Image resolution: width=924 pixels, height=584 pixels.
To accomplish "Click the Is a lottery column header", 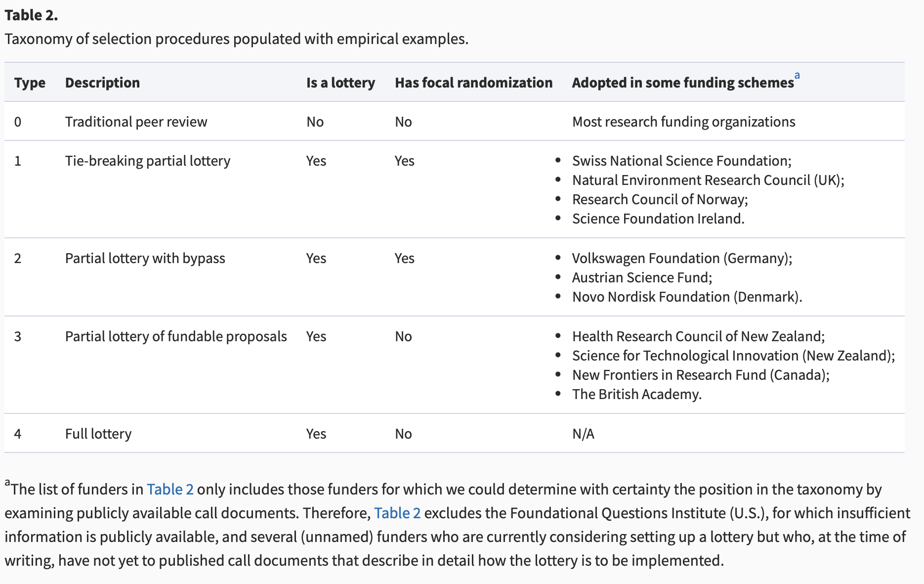I will click(340, 83).
